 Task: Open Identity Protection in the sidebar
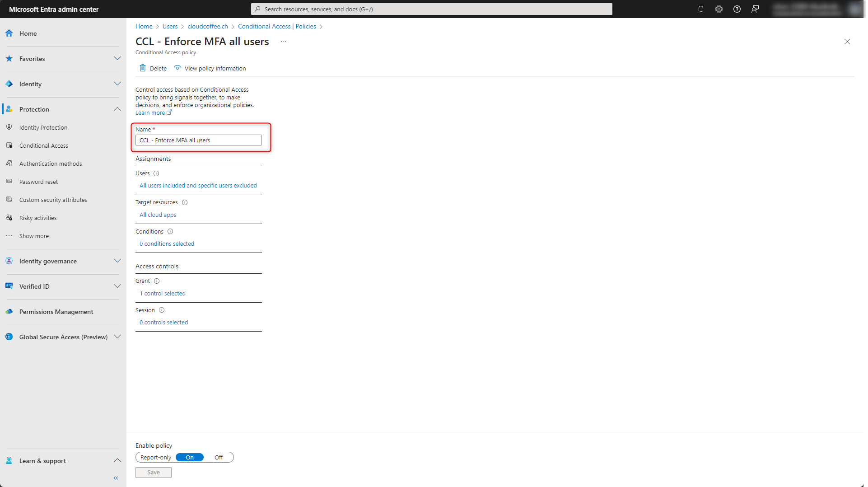click(43, 127)
